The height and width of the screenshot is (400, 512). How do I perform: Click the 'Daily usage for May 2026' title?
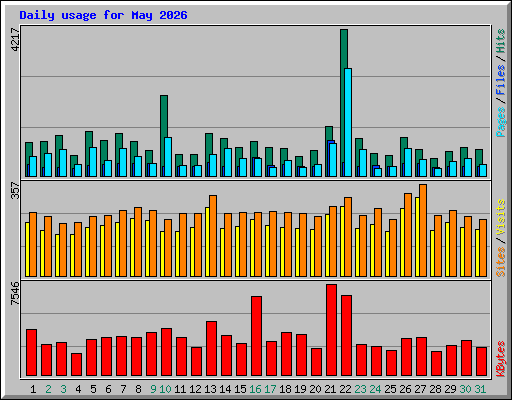[x=103, y=15]
